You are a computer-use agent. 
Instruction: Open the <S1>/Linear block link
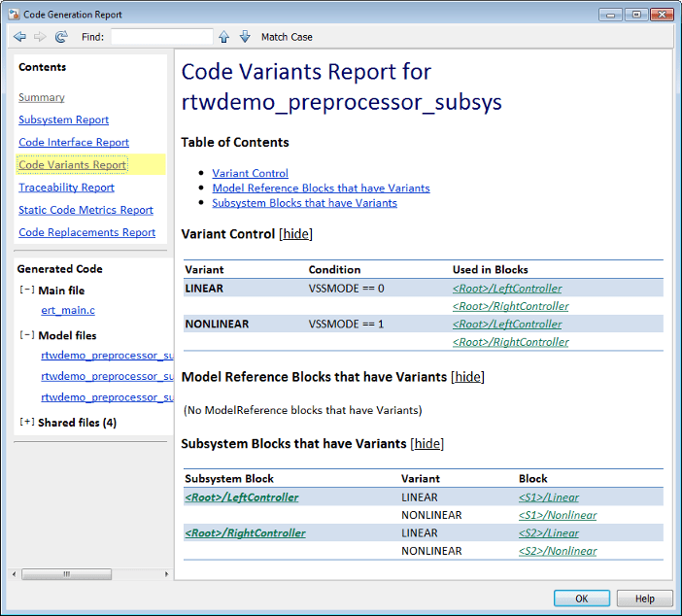click(x=549, y=497)
